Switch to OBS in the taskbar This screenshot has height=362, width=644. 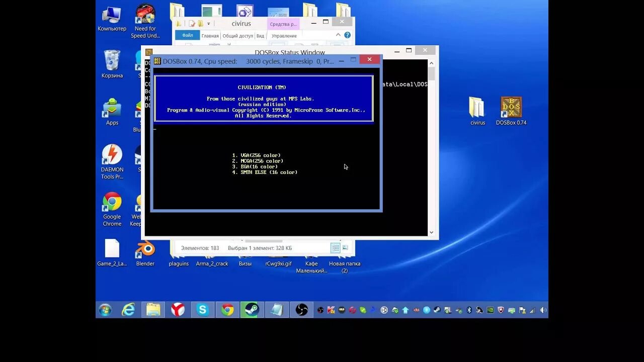point(301,310)
